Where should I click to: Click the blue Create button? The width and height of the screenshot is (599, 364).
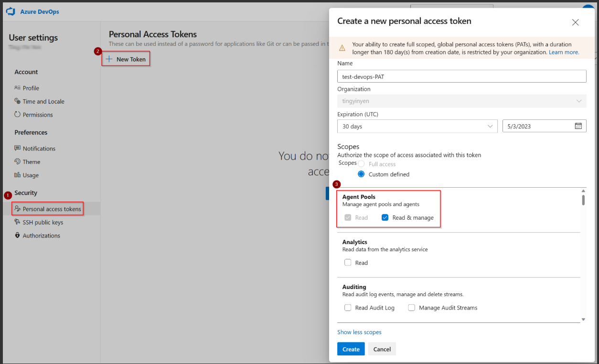click(x=351, y=349)
